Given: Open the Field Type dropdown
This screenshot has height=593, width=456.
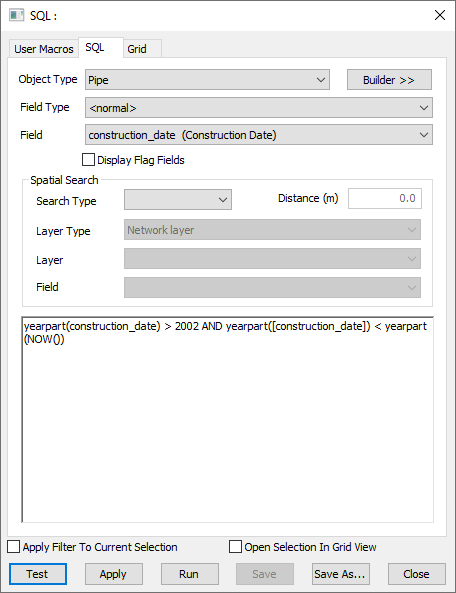Looking at the screenshot, I should pos(259,108).
